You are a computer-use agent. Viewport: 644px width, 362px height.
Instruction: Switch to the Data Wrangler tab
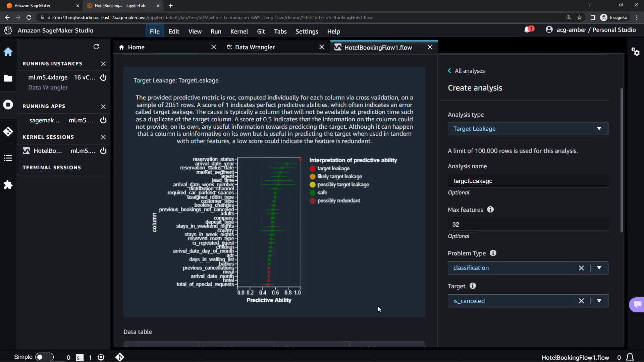[x=255, y=47]
